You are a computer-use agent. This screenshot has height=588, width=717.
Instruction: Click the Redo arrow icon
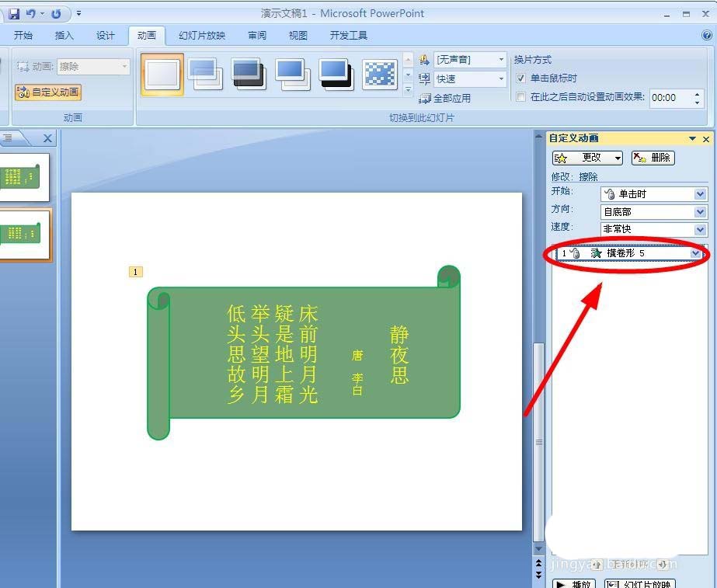click(x=56, y=14)
